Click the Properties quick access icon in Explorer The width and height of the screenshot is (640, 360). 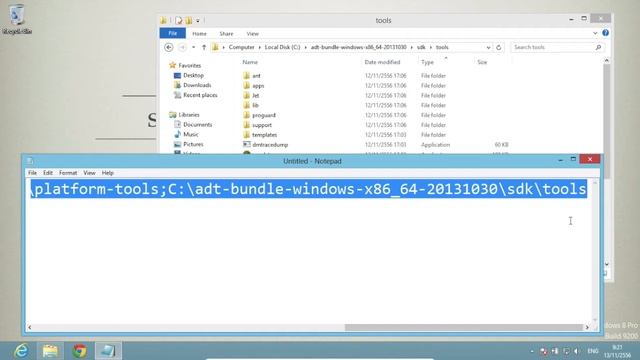click(179, 20)
